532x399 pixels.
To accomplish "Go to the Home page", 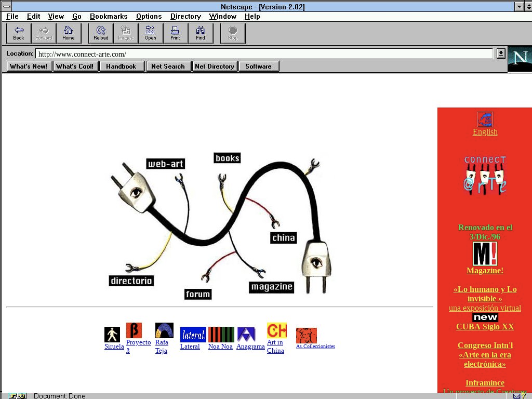I will click(x=69, y=33).
